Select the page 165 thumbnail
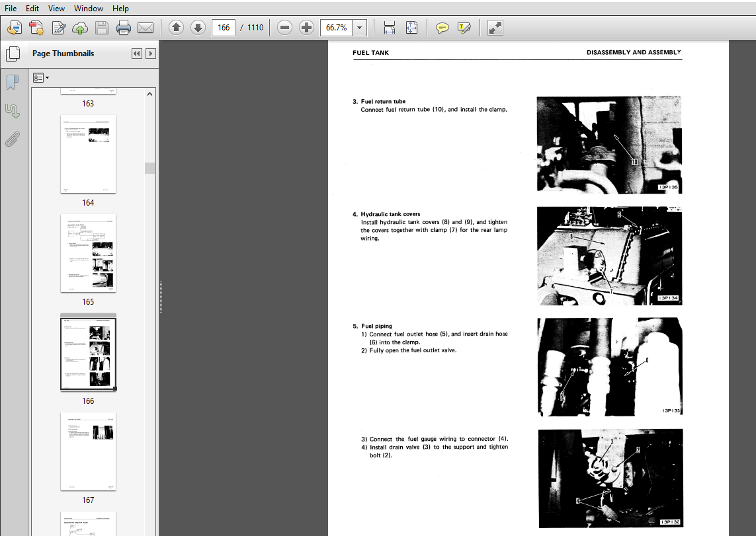The image size is (756, 536). coord(88,253)
